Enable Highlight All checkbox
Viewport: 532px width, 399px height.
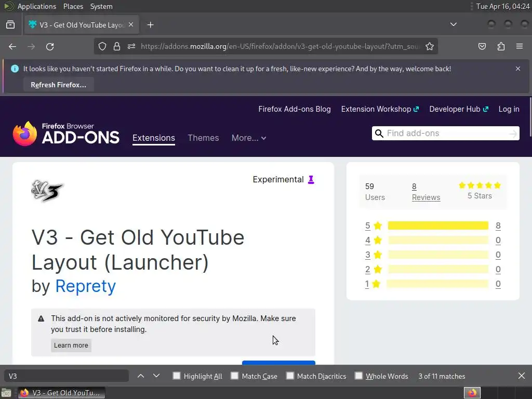177,376
